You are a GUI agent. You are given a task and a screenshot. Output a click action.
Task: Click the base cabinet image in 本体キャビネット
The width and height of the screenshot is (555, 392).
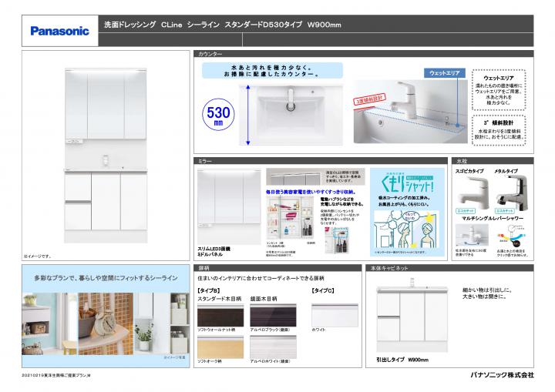(x=412, y=317)
